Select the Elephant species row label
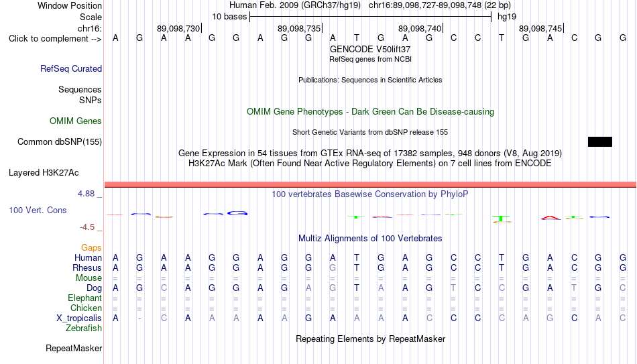 85,298
